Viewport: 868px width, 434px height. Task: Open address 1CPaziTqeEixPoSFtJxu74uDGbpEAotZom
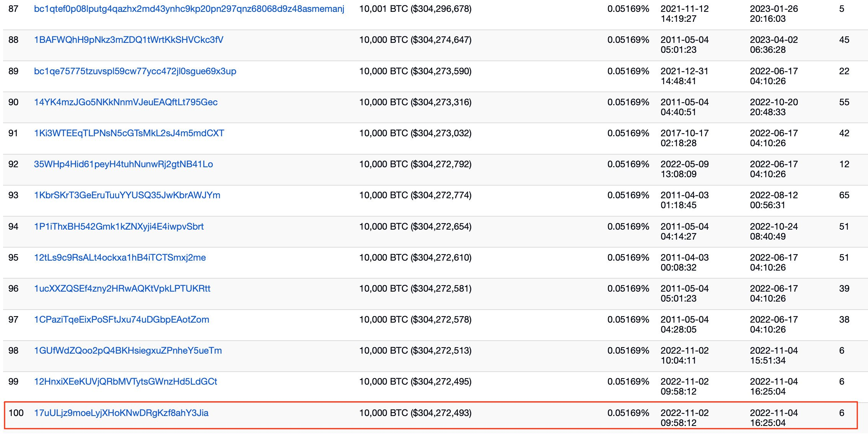tap(122, 320)
